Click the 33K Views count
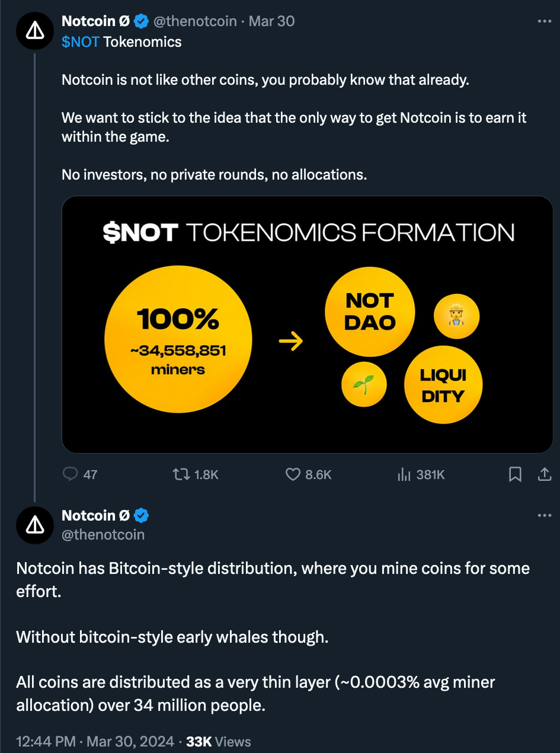 tap(219, 741)
